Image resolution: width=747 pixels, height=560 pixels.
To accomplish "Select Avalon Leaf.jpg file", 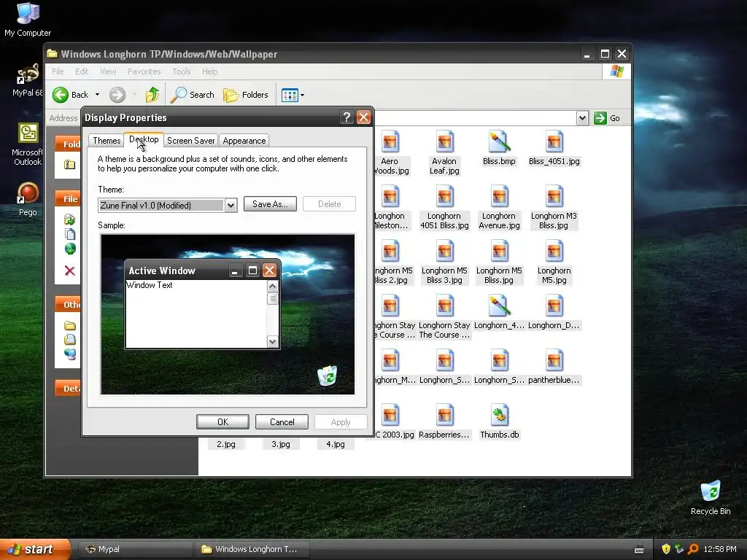I will point(444,153).
